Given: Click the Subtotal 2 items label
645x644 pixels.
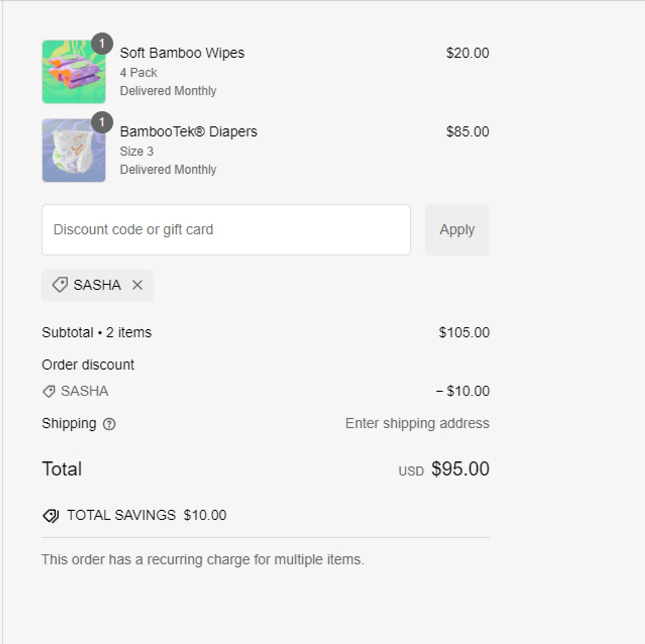Looking at the screenshot, I should click(x=97, y=333).
